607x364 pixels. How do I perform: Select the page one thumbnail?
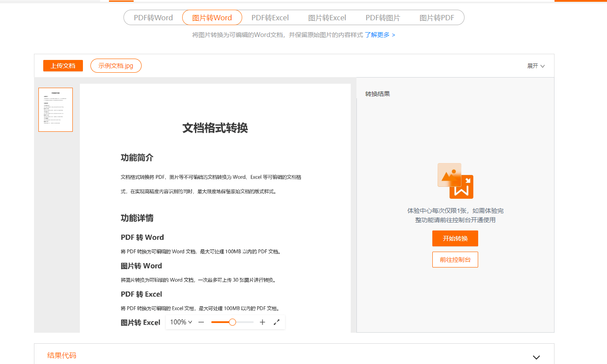tap(56, 110)
